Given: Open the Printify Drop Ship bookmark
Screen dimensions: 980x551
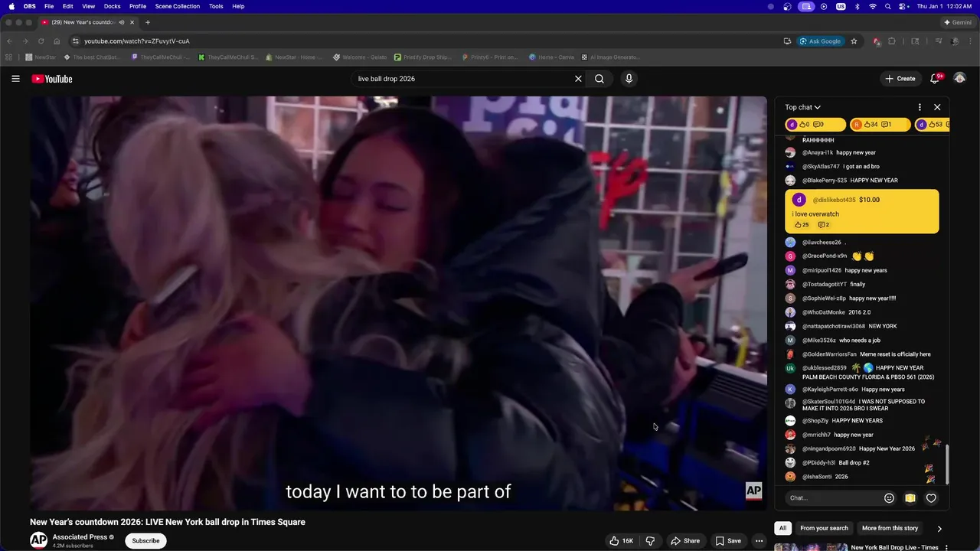Looking at the screenshot, I should pos(423,57).
